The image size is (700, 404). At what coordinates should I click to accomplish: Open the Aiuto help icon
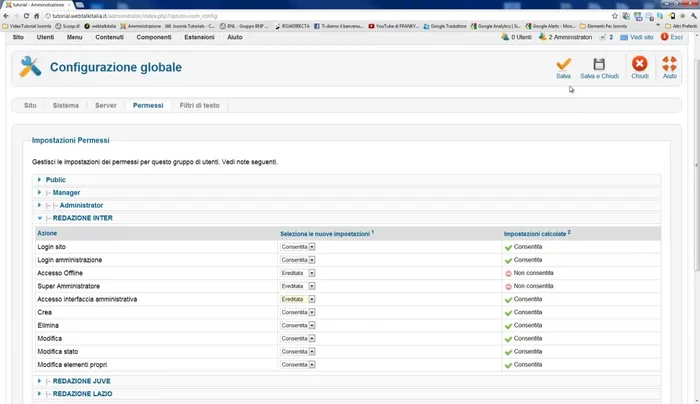pyautogui.click(x=670, y=64)
